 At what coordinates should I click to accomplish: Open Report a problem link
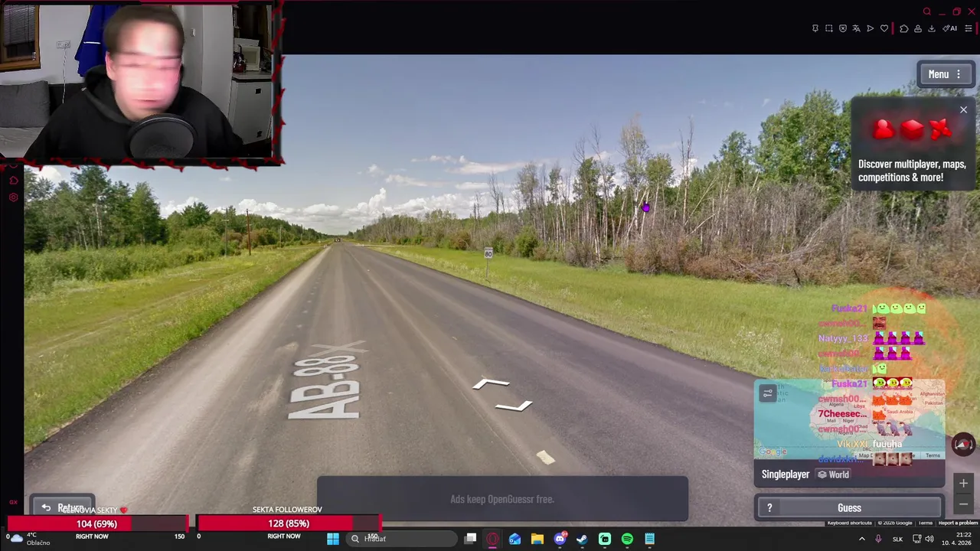[x=958, y=523]
